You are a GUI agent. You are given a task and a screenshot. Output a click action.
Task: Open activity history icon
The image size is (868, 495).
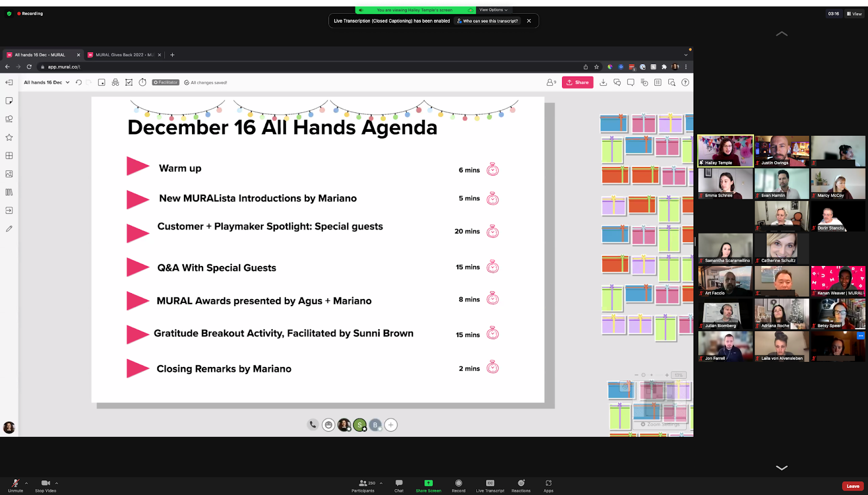644,82
